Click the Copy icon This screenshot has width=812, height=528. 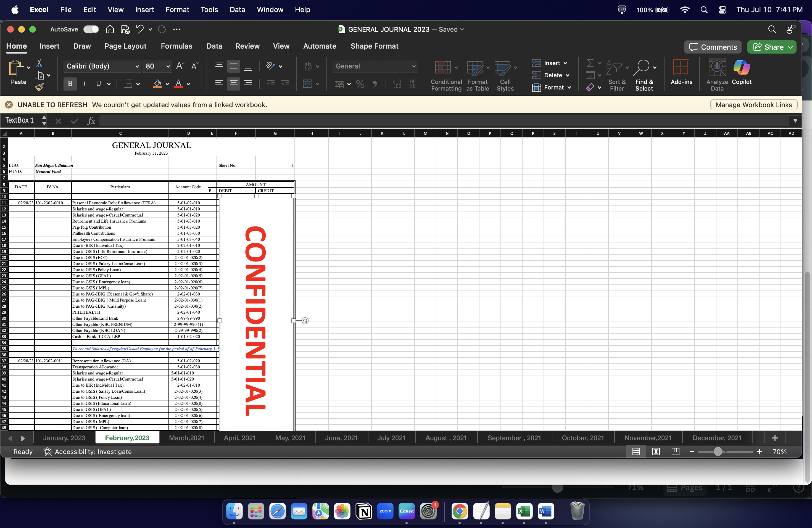[39, 75]
